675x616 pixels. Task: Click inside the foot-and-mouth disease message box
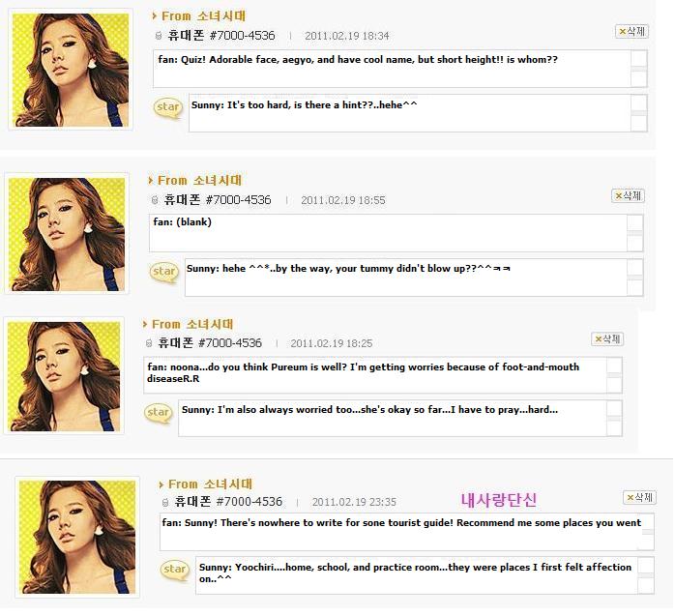coord(375,375)
